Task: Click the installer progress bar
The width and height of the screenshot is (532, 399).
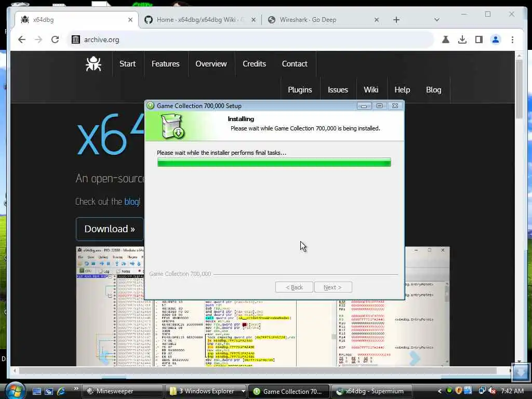Action: (274, 162)
